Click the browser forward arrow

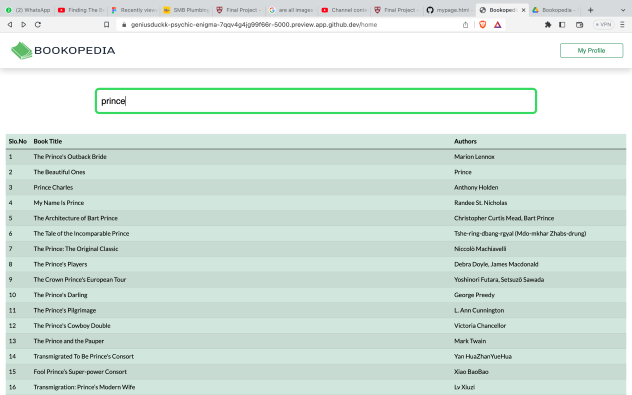point(23,25)
